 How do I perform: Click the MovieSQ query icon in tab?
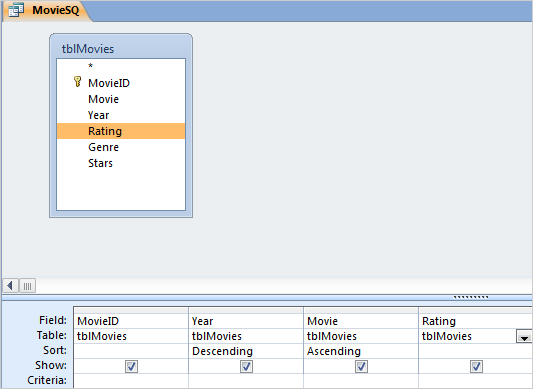pos(16,10)
